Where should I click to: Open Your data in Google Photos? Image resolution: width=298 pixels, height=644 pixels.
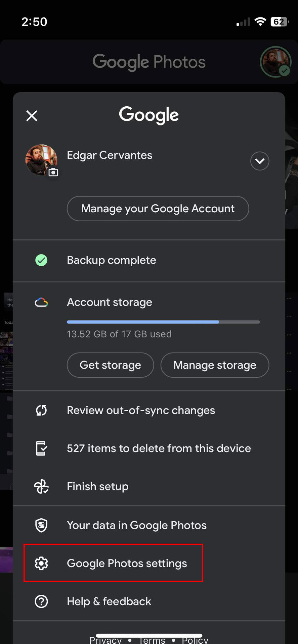coord(136,525)
